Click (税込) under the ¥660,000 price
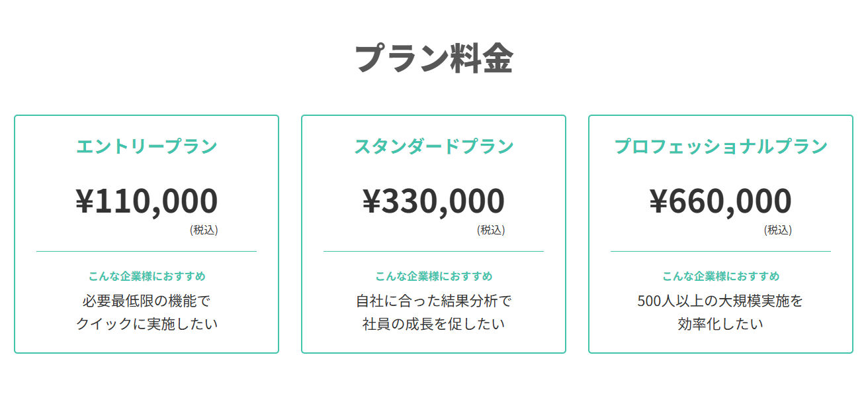Viewport: 868px width, 410px height. (778, 231)
